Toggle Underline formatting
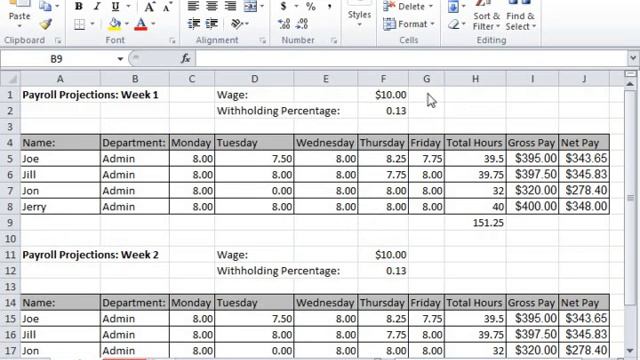 (116, 6)
